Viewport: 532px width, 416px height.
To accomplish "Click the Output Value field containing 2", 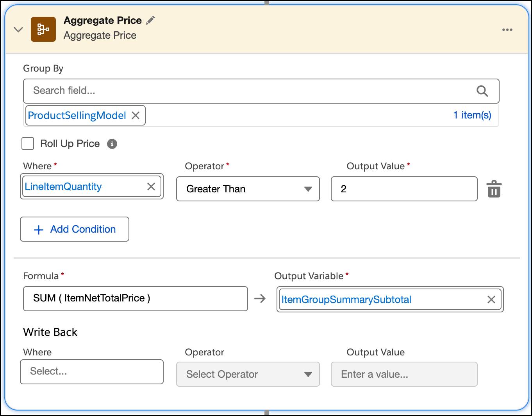I will 404,189.
